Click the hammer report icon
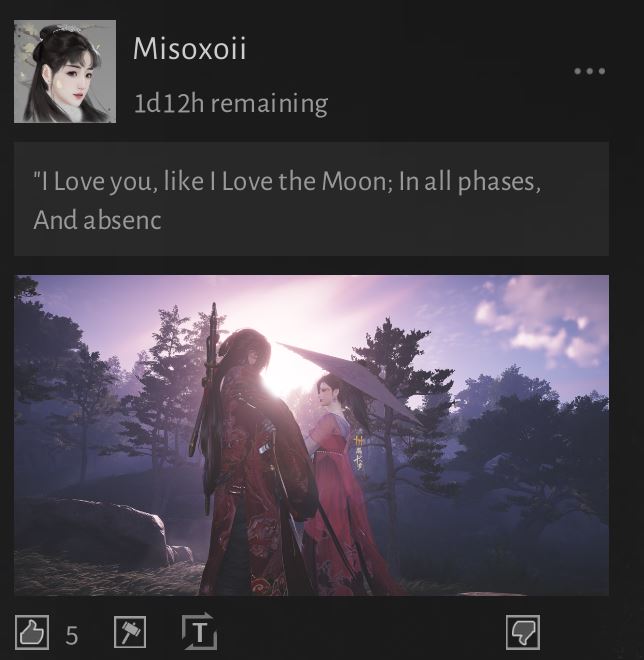The image size is (644, 660). coord(130,632)
